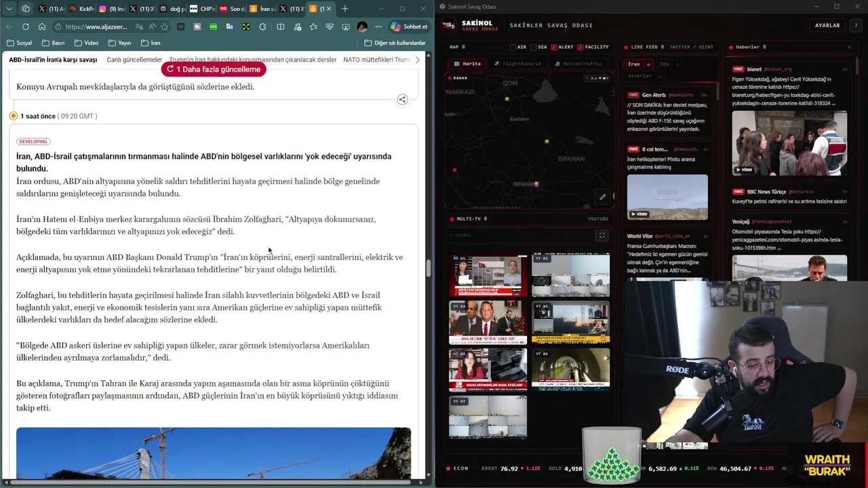Click the share icon on the article update
This screenshot has width=868, height=488.
pyautogui.click(x=402, y=100)
